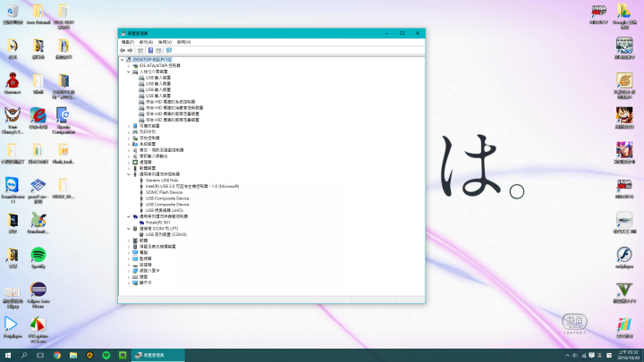Open the 檢視(V) menu
Viewport: 644px width, 362px height.
tap(165, 42)
